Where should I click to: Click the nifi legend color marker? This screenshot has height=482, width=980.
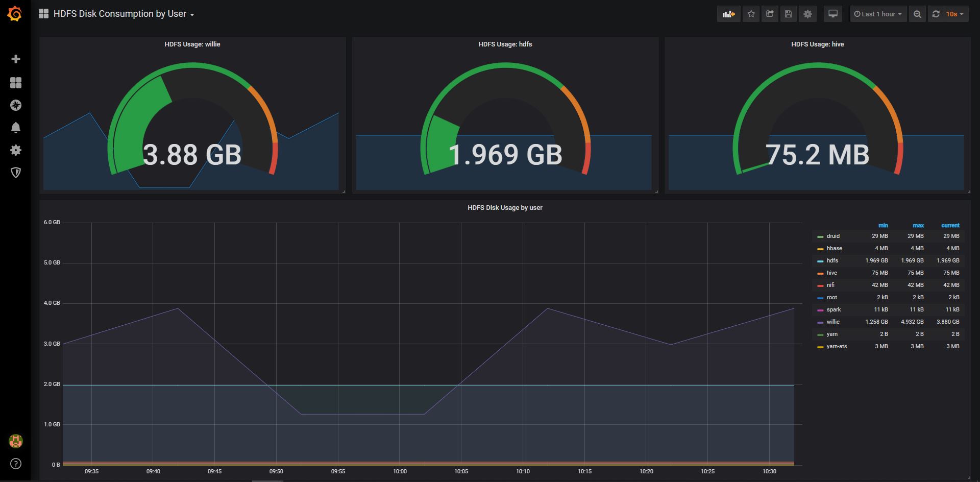[x=821, y=285]
